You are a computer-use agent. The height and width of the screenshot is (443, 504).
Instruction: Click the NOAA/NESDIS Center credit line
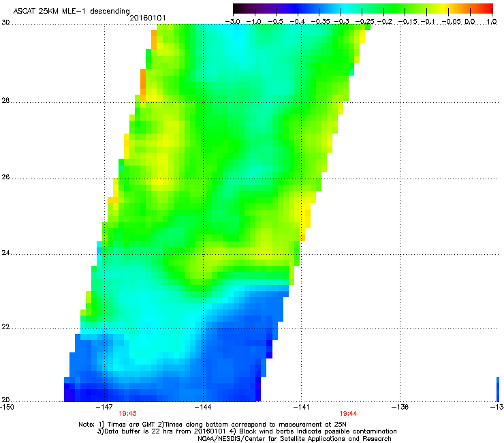(x=294, y=439)
